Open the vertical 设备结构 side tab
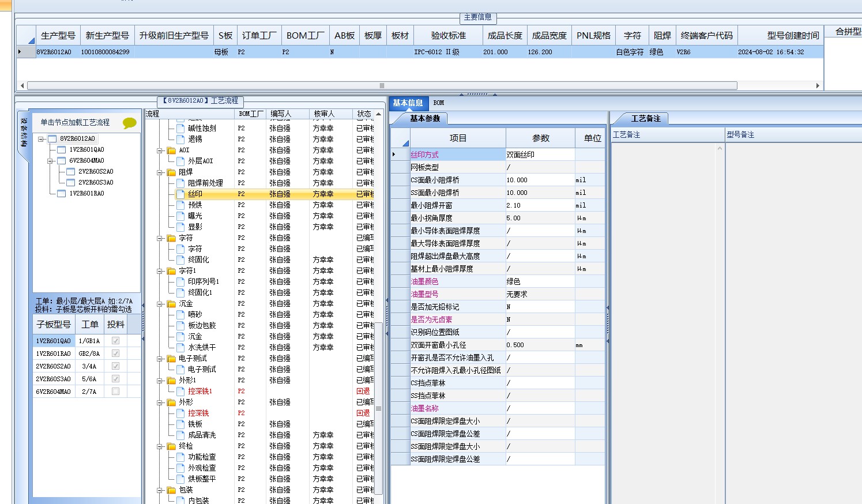 [x=24, y=133]
